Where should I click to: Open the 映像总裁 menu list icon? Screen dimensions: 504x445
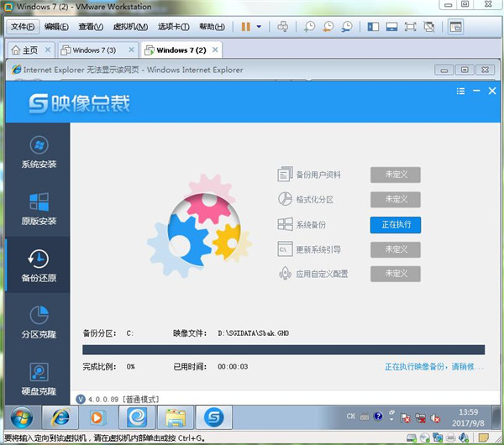[x=460, y=92]
